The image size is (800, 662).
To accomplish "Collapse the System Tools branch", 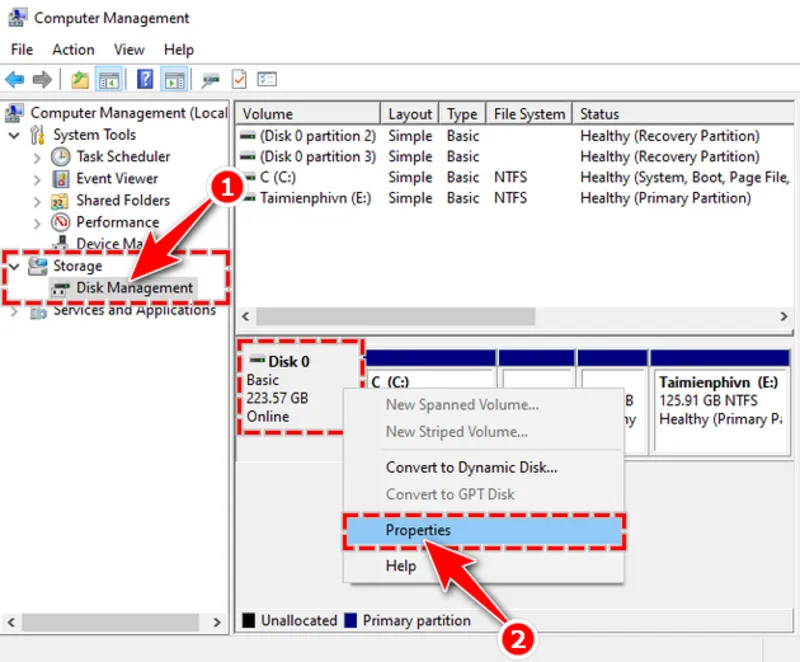I will point(14,135).
